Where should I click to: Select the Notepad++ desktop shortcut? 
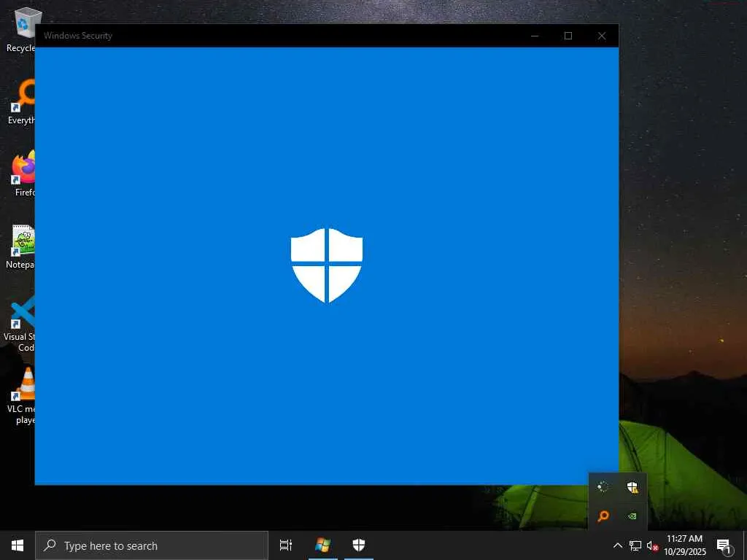[x=20, y=246]
